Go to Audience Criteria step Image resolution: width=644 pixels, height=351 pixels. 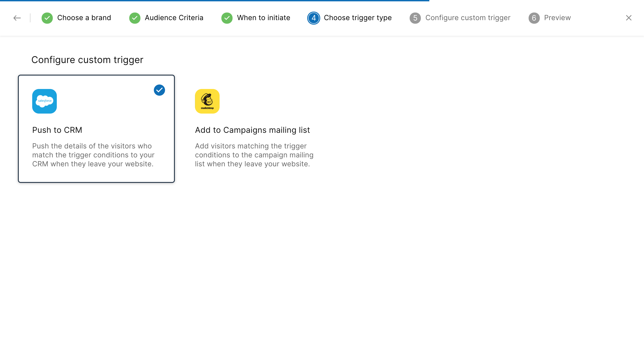point(174,18)
